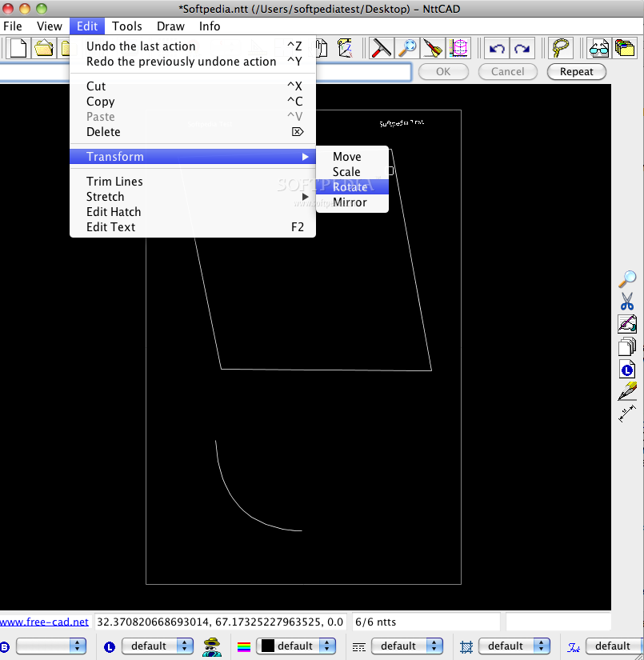Open the text style default dropdown

pyautogui.click(x=614, y=646)
